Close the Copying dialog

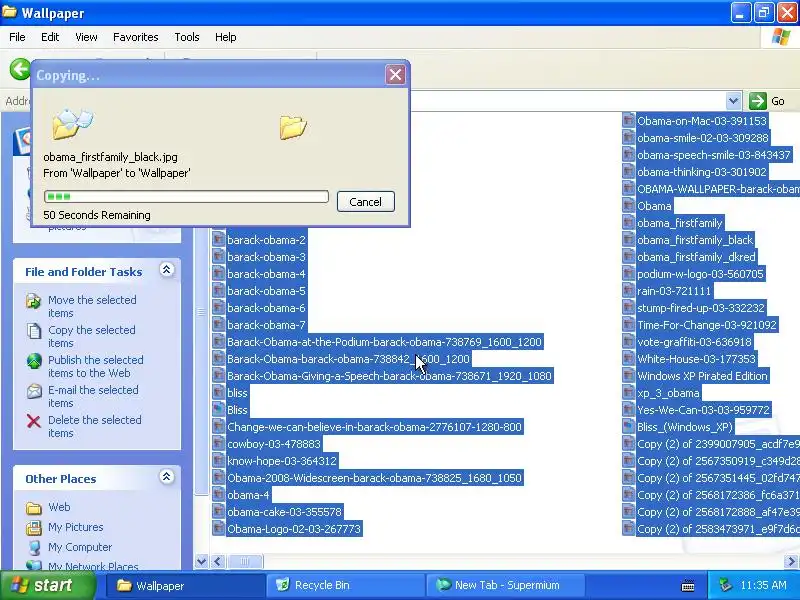pos(395,75)
